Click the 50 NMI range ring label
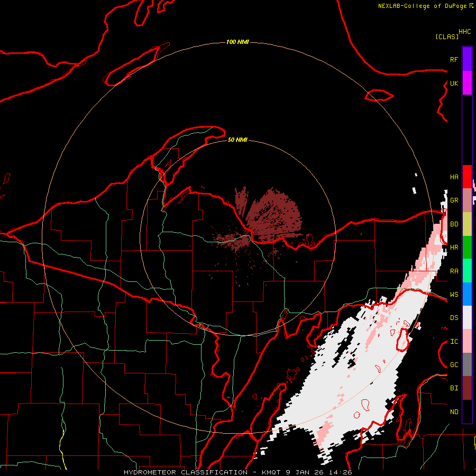Viewport: 476px width, 476px height. tap(237, 140)
